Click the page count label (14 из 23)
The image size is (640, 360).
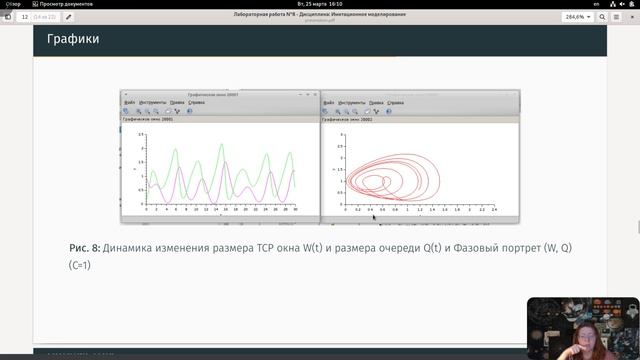(x=44, y=17)
